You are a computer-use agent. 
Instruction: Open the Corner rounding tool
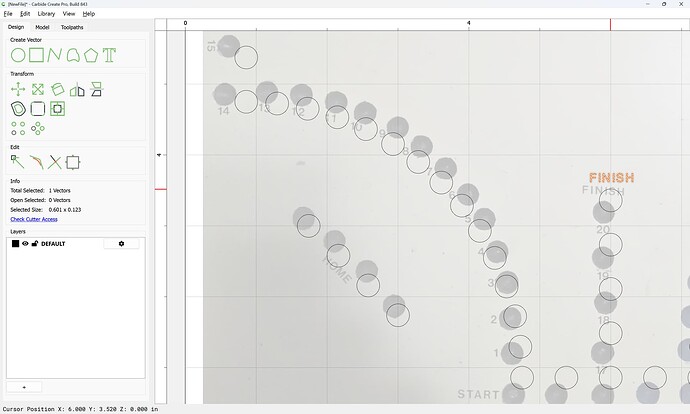38,109
